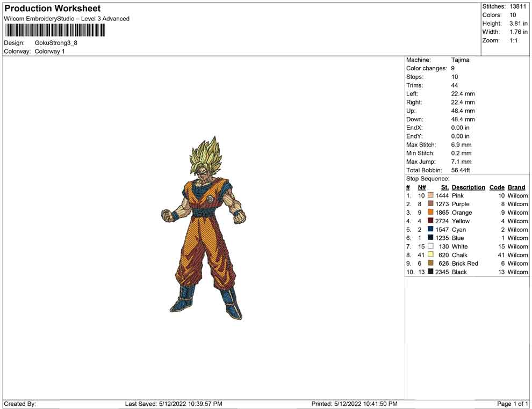532x409 pixels.
Task: Select the Yellow row color swatch
Action: [430, 221]
